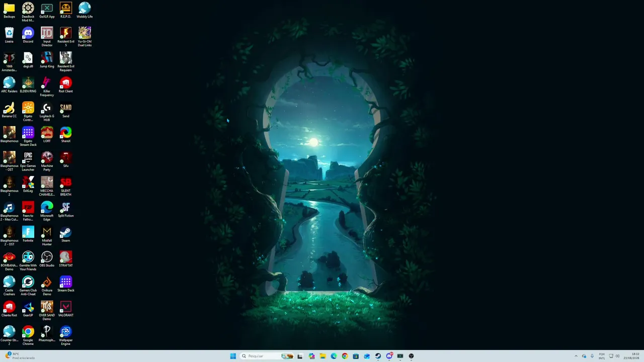Open File Explorer from the taskbar
The image size is (644, 362).
click(323, 356)
